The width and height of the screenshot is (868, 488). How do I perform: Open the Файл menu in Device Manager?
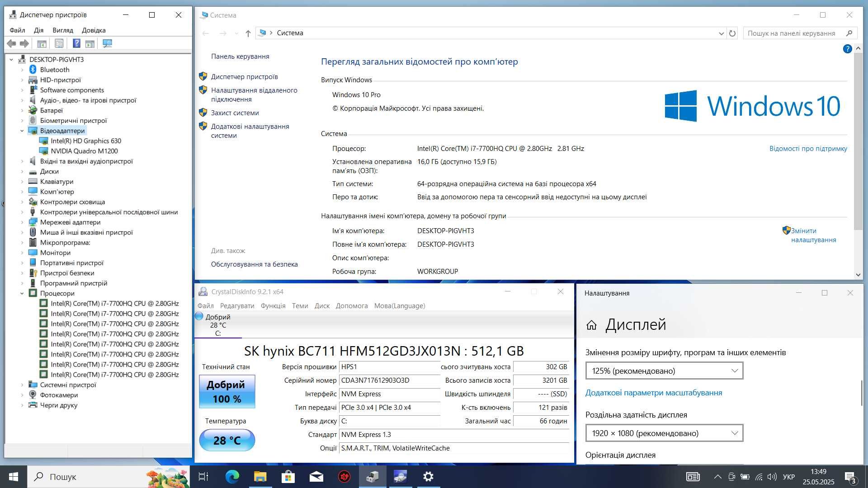point(17,30)
